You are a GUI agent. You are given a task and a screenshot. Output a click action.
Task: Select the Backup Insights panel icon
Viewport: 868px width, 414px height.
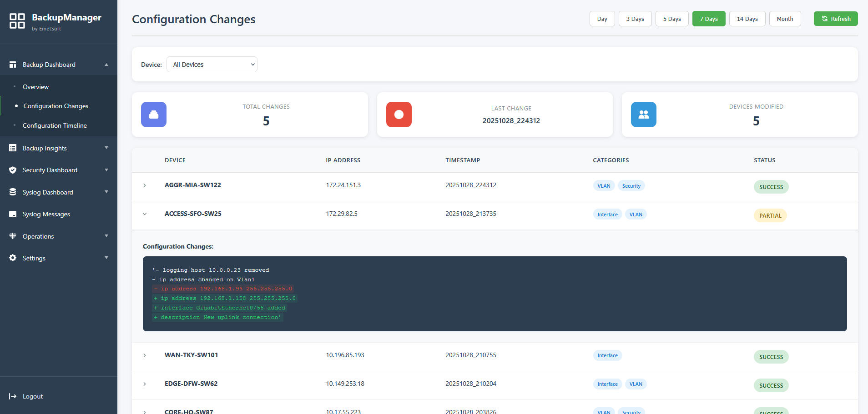pos(12,148)
